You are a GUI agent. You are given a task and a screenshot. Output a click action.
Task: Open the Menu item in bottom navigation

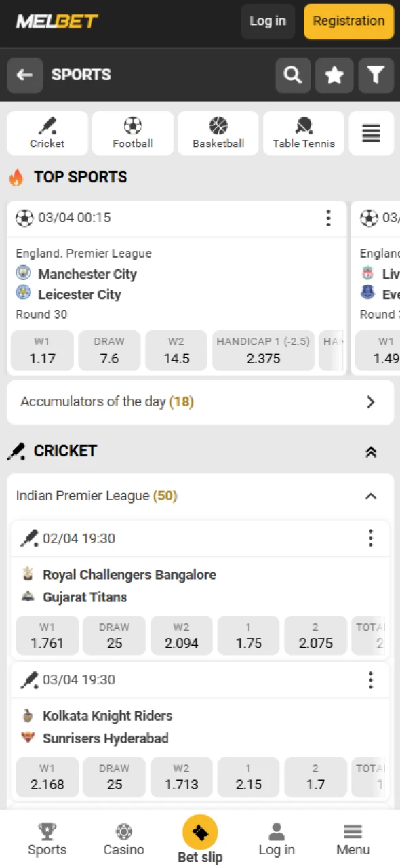coord(353,839)
